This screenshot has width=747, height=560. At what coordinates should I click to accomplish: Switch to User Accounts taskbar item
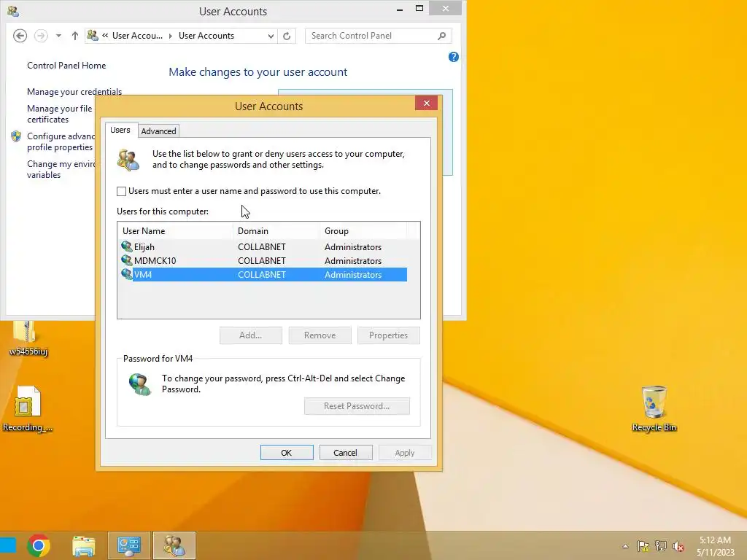point(174,545)
